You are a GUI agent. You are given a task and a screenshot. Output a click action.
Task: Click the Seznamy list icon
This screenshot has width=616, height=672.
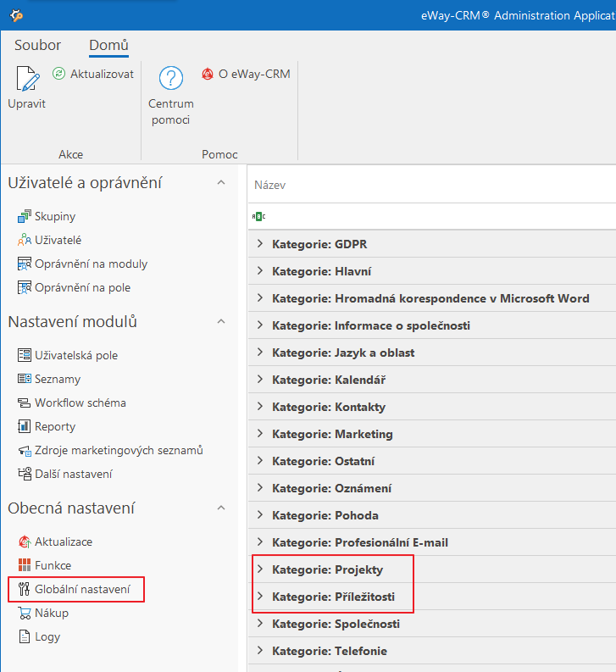[x=24, y=379]
